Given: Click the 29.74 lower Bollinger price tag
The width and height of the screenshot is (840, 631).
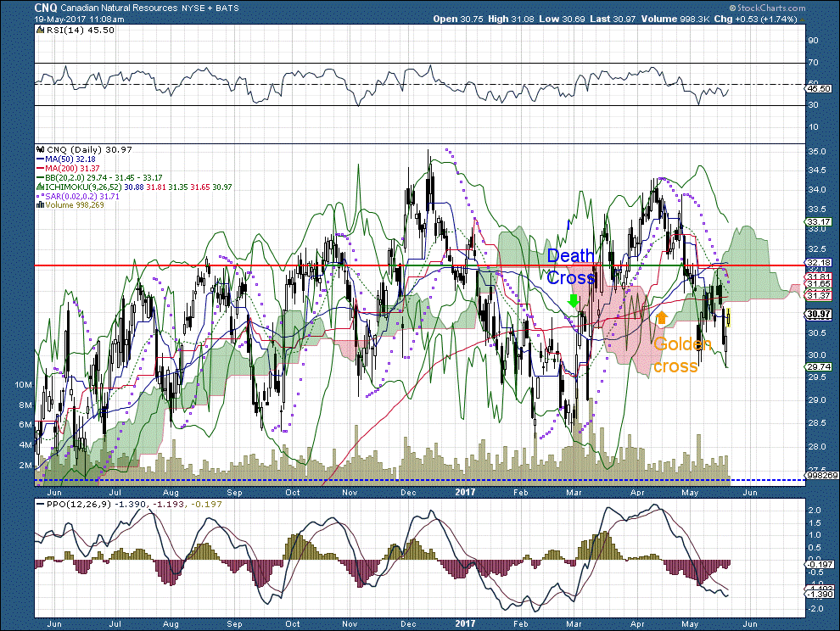Looking at the screenshot, I should point(819,367).
